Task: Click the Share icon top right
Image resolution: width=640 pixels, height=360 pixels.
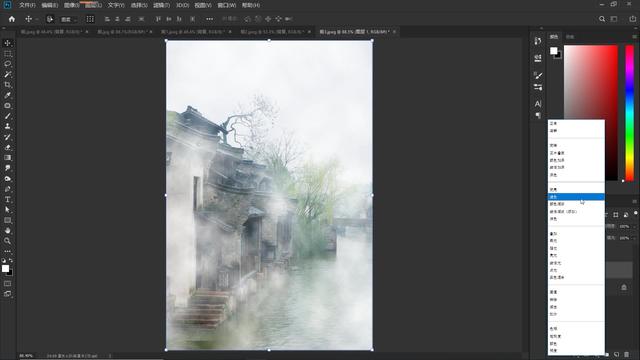Action: pyautogui.click(x=632, y=19)
